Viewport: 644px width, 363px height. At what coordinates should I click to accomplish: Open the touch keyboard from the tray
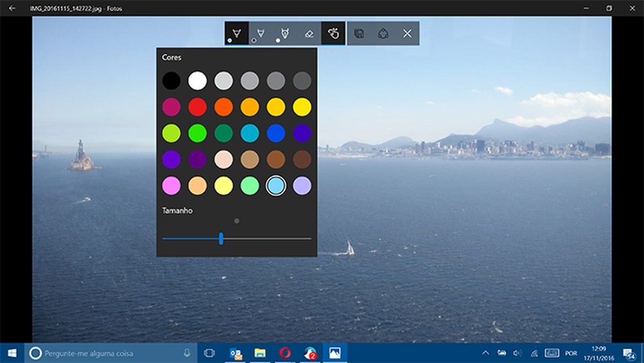point(552,353)
